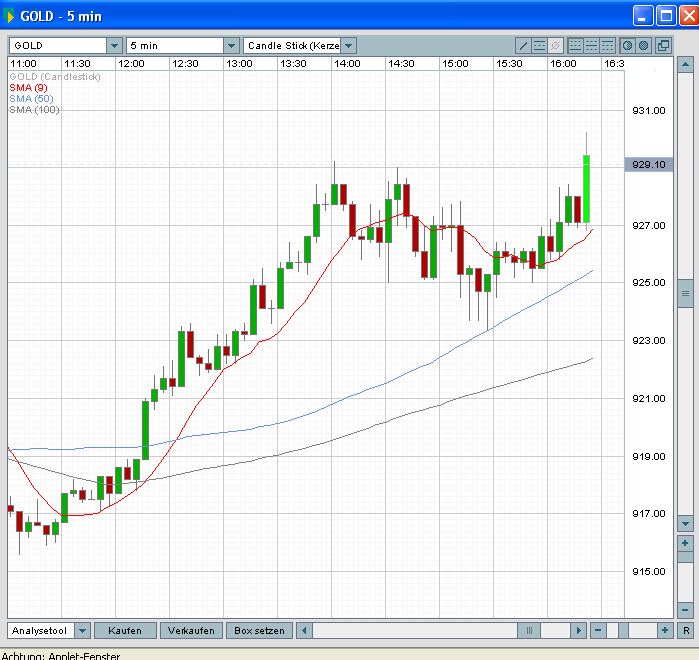The width and height of the screenshot is (699, 660).
Task: Select the trend line drawing tool
Action: point(523,45)
